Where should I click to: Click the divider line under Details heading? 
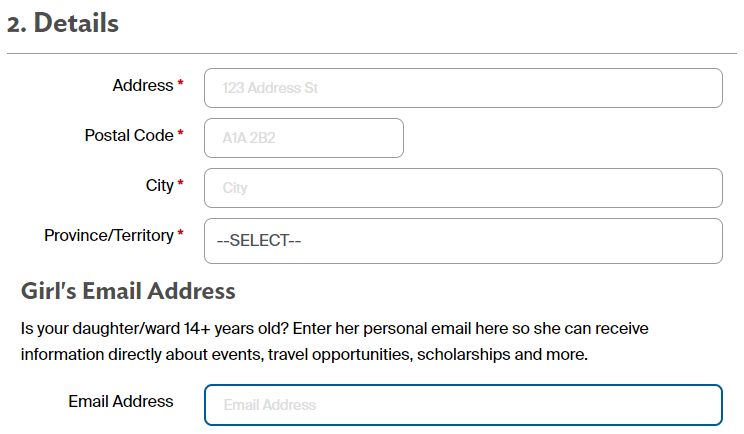pyautogui.click(x=372, y=53)
